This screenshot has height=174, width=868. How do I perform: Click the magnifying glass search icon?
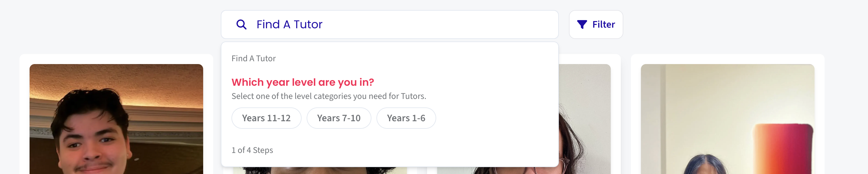tap(241, 24)
